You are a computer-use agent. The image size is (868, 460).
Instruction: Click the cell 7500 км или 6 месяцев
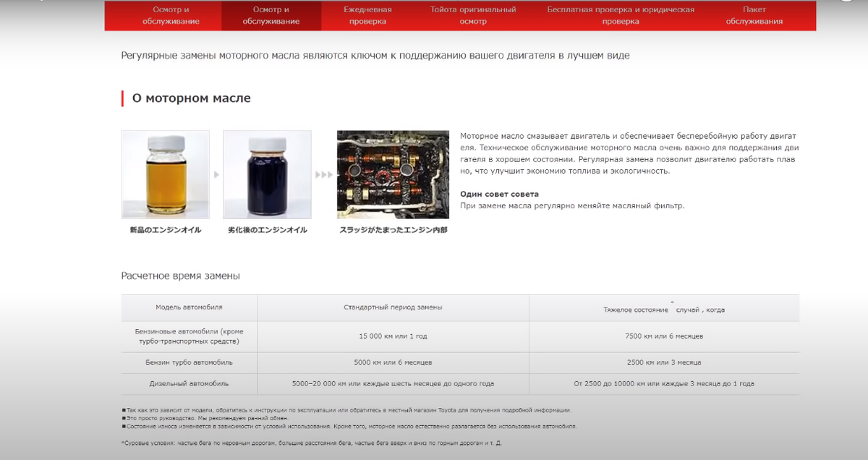(664, 336)
